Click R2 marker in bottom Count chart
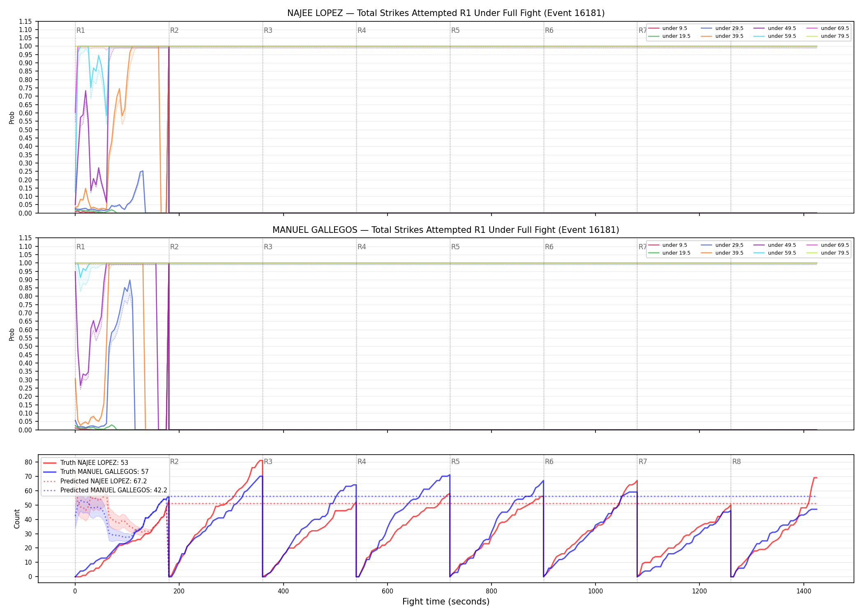Viewport: 863px width, 616px height. click(x=174, y=462)
